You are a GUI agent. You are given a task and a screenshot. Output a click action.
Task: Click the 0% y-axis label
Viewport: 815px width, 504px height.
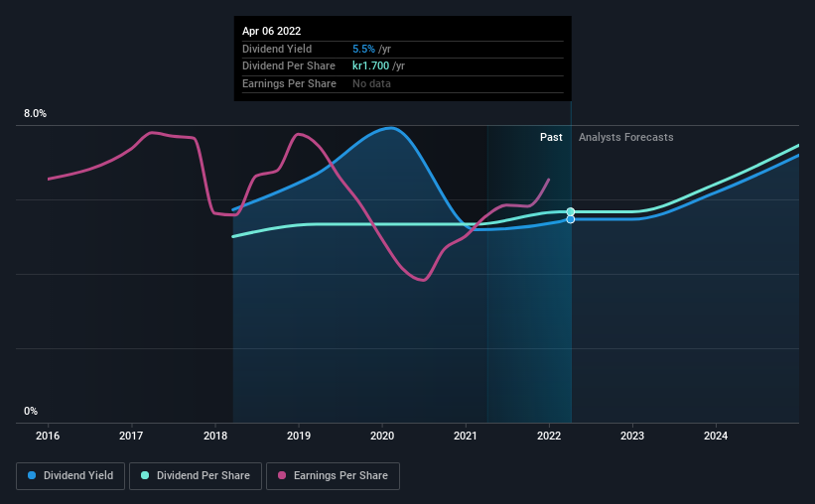coord(31,411)
